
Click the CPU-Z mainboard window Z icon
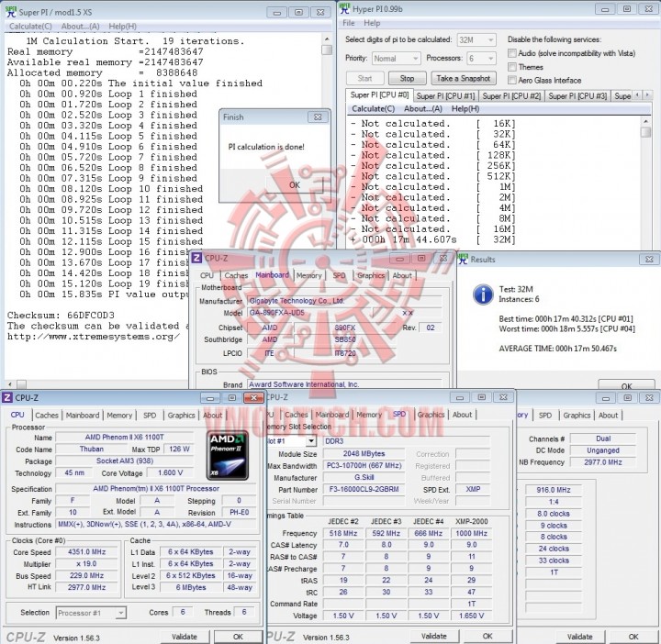[196, 258]
